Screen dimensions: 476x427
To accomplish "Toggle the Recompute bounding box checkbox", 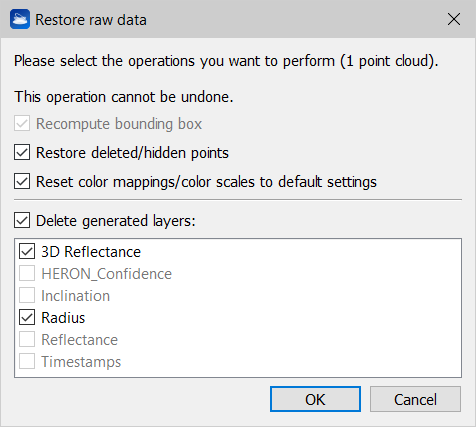I will click(x=22, y=124).
